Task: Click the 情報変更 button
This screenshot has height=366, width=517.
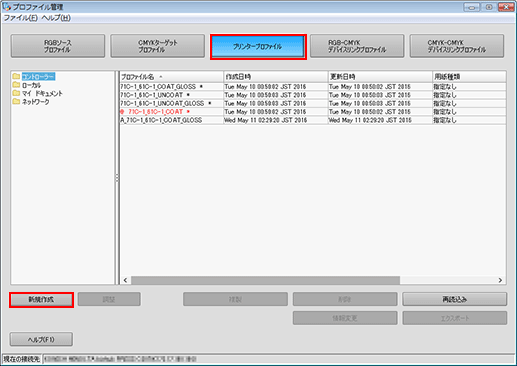Action: point(345,318)
